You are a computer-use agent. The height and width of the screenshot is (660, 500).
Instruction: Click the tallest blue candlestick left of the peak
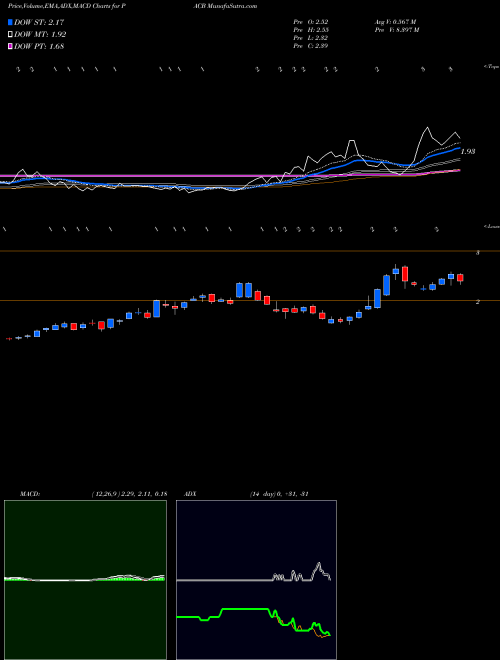[x=386, y=285]
